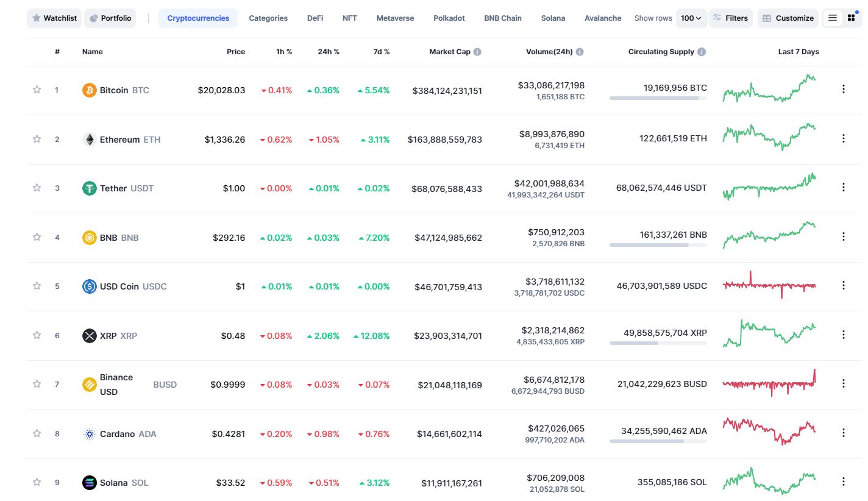Open the Filters panel
Image resolution: width=868 pixels, height=501 pixels.
[x=731, y=18]
